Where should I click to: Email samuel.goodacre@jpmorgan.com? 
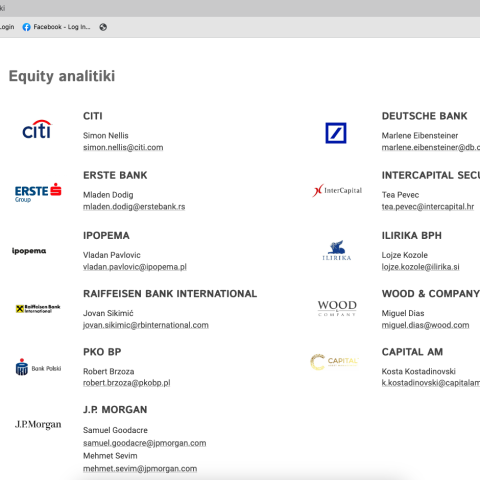144,443
